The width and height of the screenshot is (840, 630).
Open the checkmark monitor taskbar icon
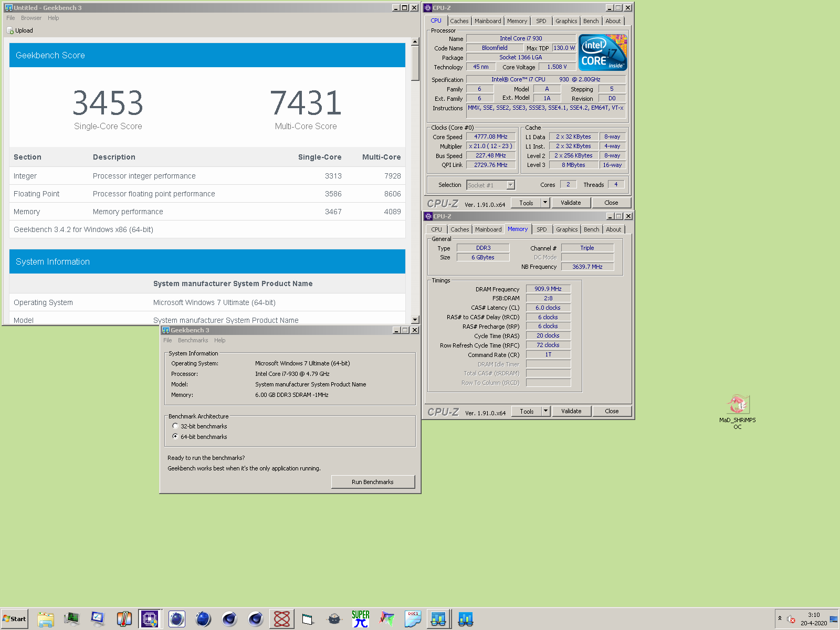98,619
